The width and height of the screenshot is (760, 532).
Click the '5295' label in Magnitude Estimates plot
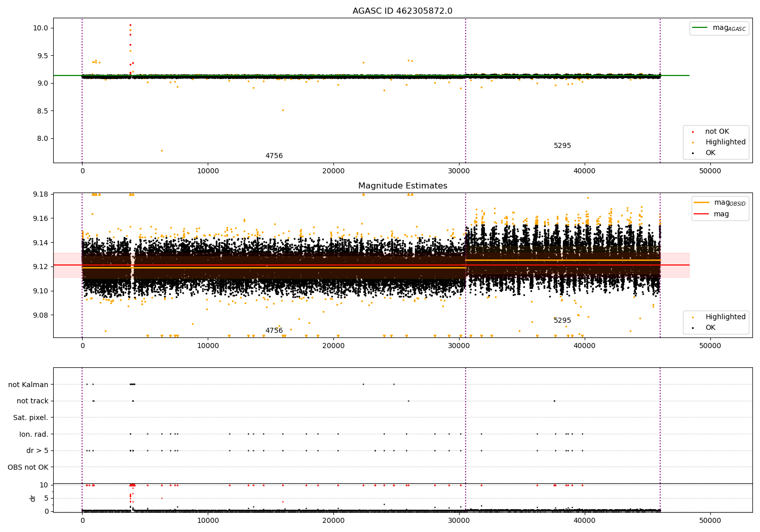coord(562,321)
